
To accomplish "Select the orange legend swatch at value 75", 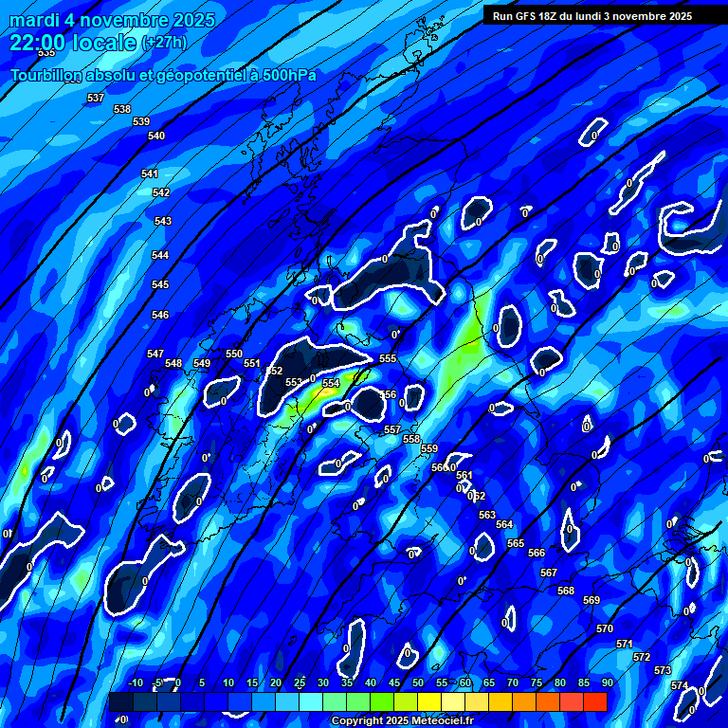I will coord(524,702).
